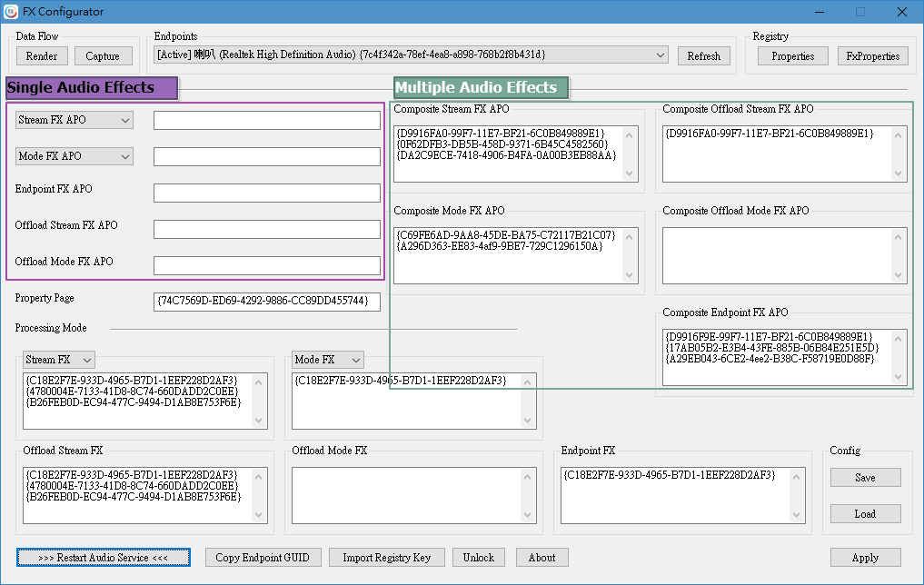
Task: Refresh the endpoints list
Action: [703, 55]
